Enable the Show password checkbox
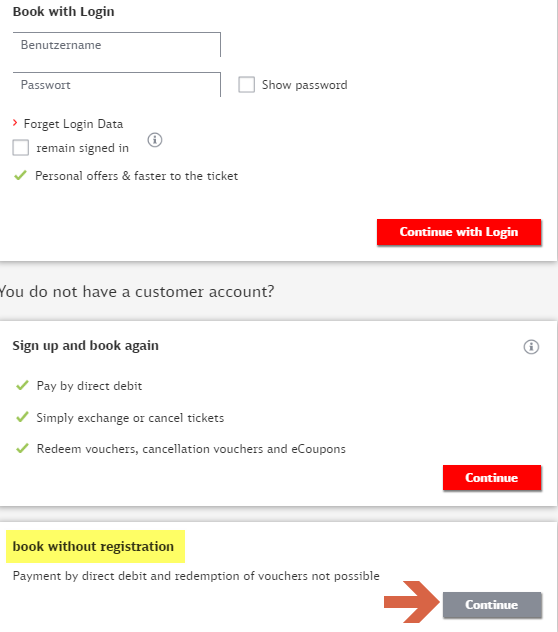 pos(246,85)
